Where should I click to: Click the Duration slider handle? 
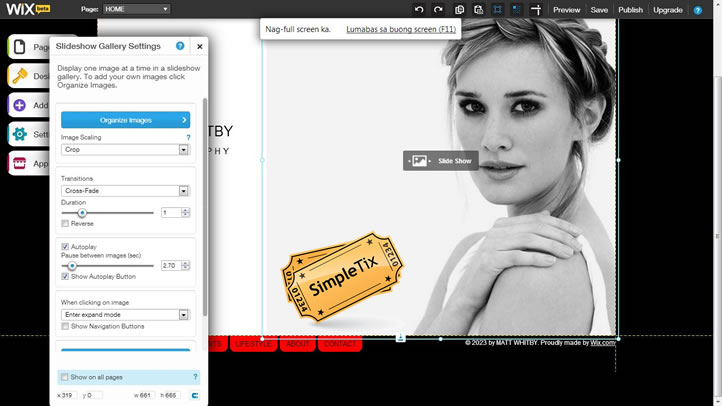[x=82, y=212]
